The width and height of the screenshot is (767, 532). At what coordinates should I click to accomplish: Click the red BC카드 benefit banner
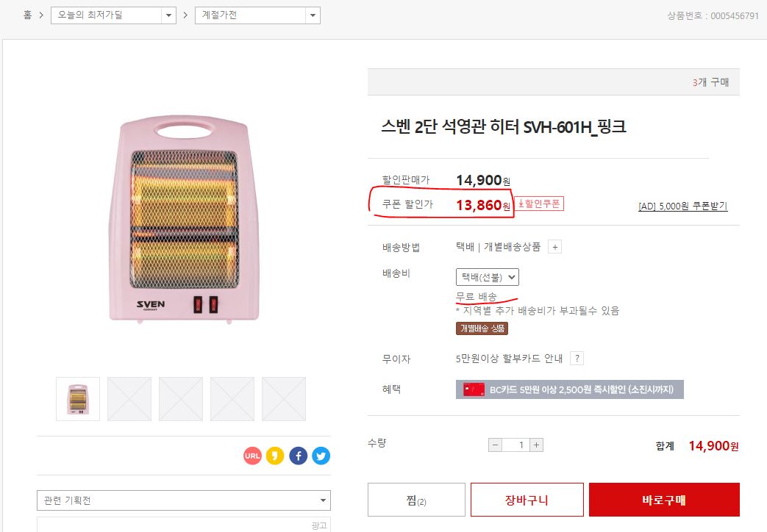pyautogui.click(x=569, y=389)
